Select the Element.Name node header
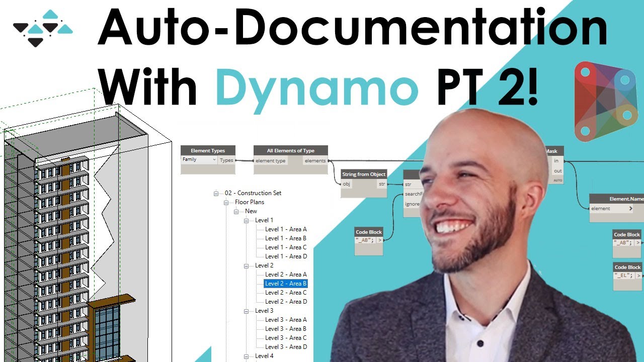 click(x=617, y=199)
